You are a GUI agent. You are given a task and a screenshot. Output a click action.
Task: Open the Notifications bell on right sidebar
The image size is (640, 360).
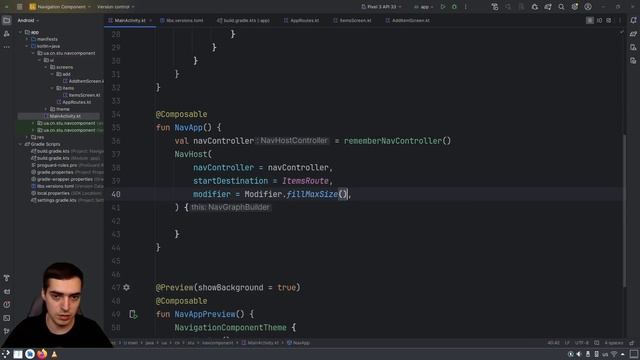point(633,20)
